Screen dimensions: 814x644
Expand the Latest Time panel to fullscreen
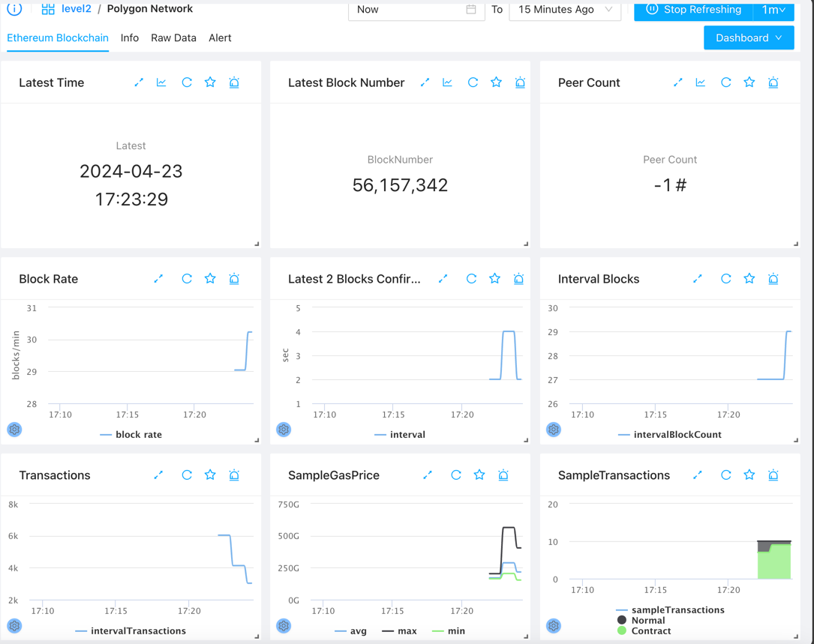(x=139, y=82)
